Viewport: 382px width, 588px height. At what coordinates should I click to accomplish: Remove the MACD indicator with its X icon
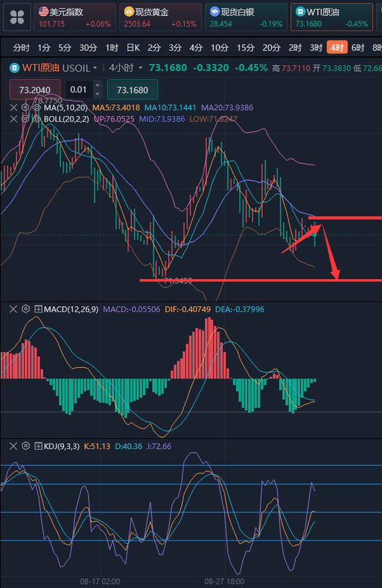pyautogui.click(x=13, y=309)
